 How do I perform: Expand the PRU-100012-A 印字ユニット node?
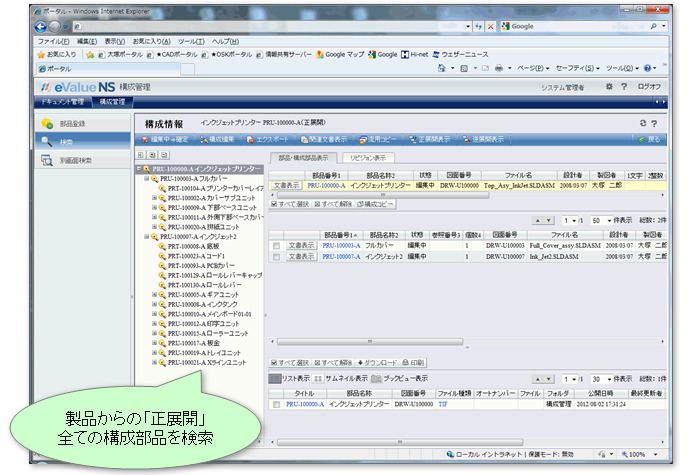pos(154,324)
